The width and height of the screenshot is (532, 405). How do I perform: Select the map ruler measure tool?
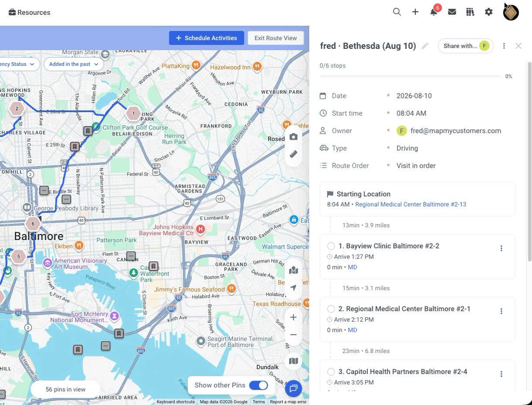pos(293,154)
